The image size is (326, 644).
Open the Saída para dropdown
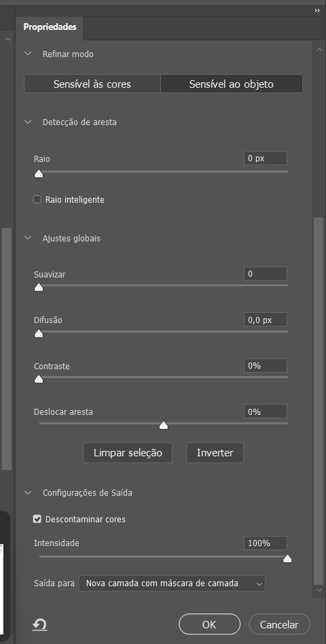173,583
